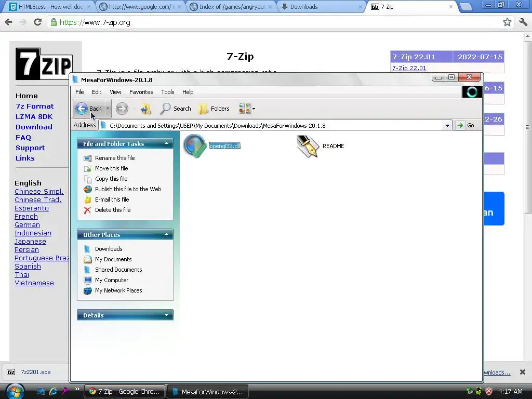Click Show Desktop quick launch icon
This screenshot has width=532, height=399.
41,391
